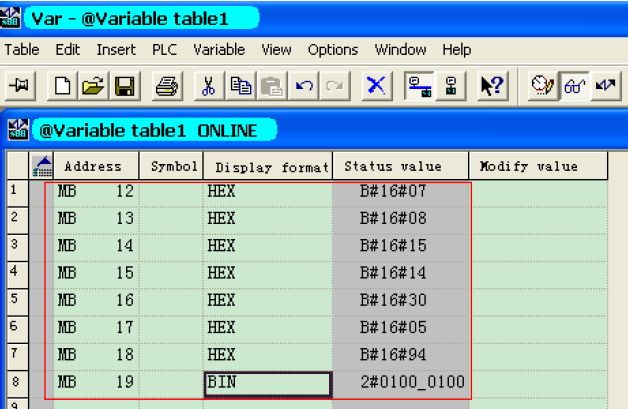Viewport: 628px width, 409px height.
Task: Establish connection to configured CPU
Action: click(419, 86)
